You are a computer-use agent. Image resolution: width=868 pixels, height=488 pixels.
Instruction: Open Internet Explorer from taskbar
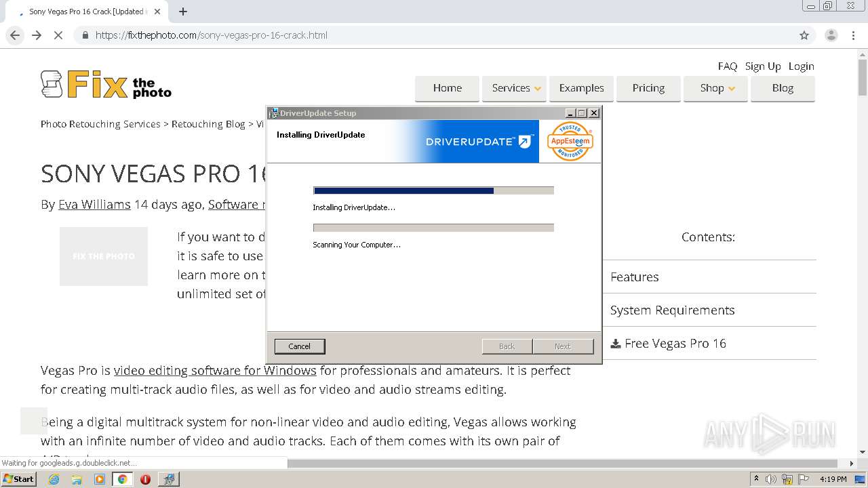coord(54,479)
